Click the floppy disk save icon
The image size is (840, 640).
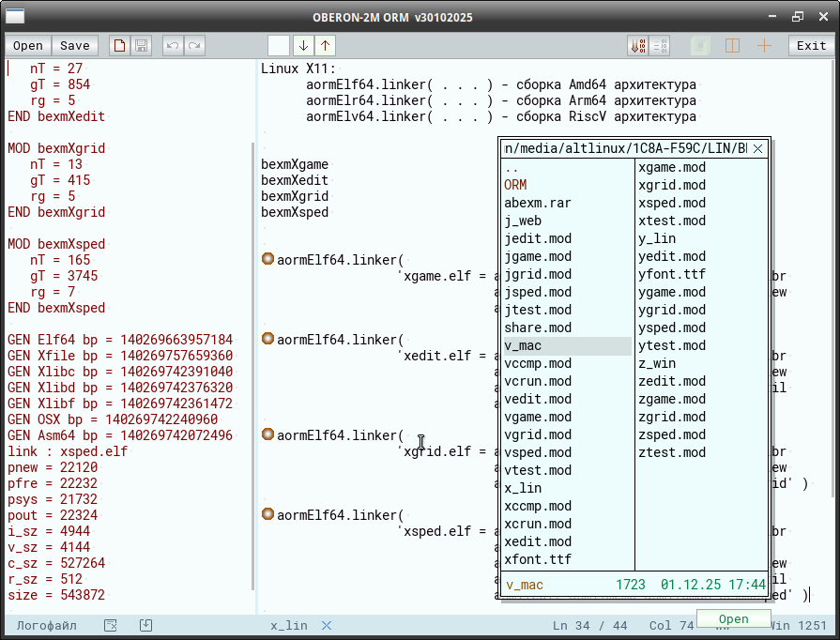(141, 46)
